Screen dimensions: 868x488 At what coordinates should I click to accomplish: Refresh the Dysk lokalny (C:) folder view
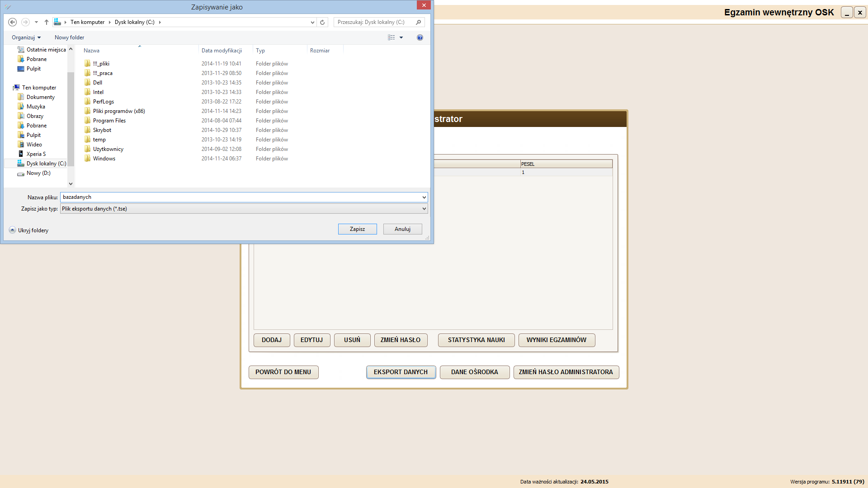click(322, 22)
